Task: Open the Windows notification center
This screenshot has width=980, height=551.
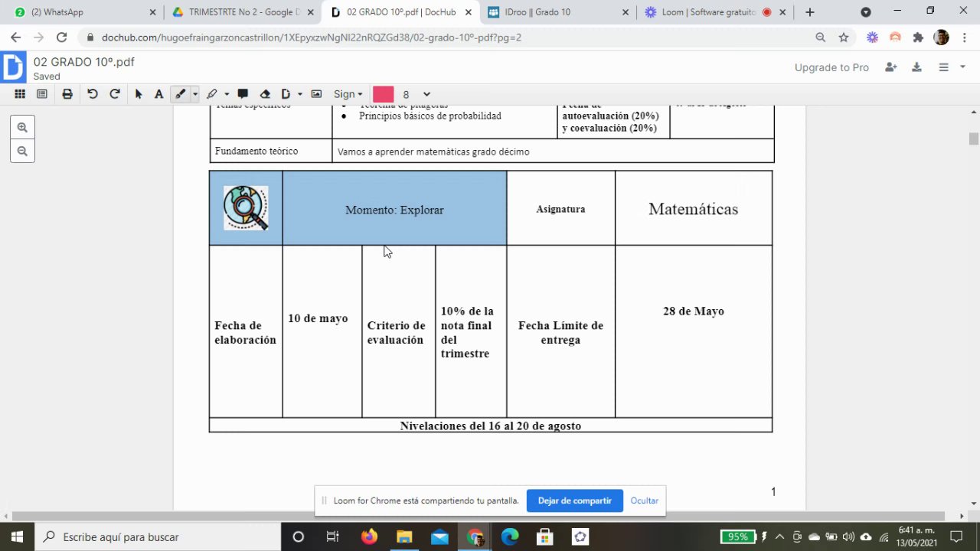Action: pyautogui.click(x=956, y=536)
